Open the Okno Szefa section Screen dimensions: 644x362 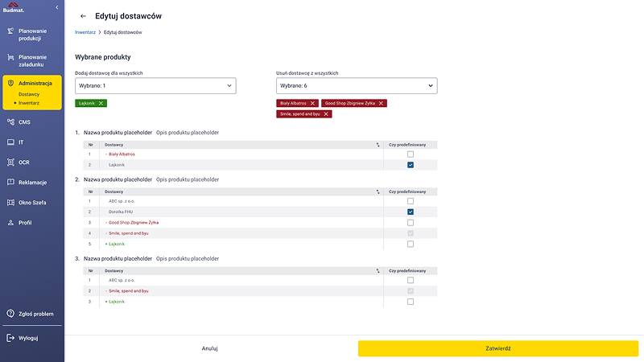click(x=32, y=203)
